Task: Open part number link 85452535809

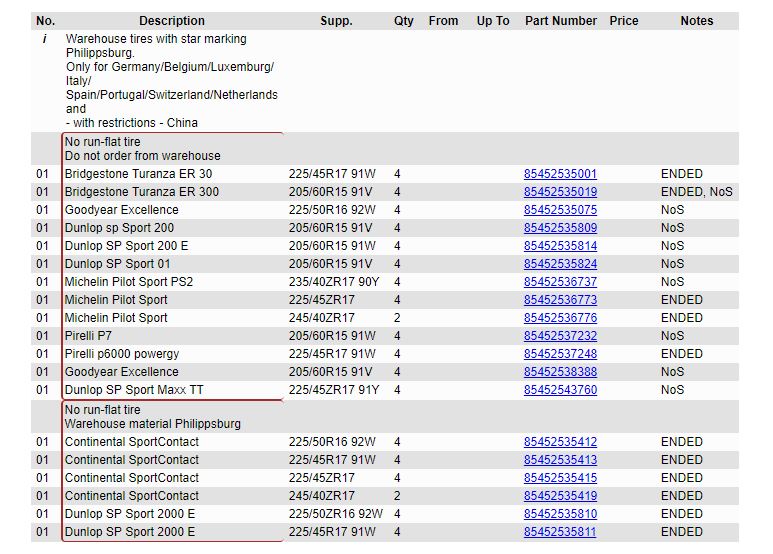Action: [560, 228]
